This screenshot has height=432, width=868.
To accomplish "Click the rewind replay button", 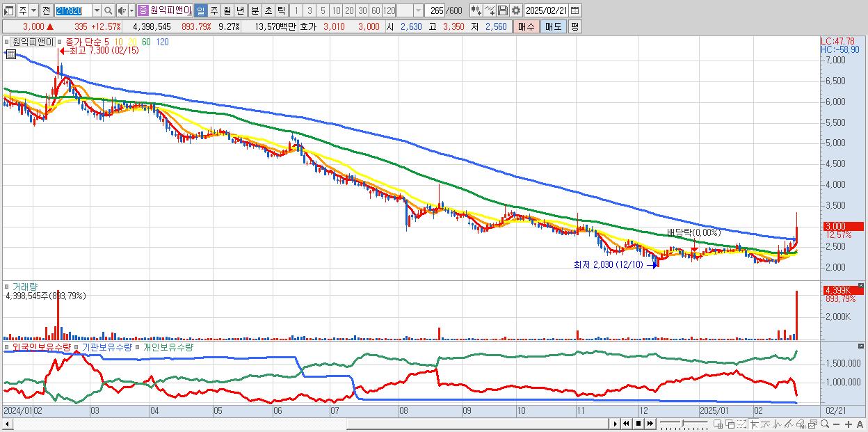I will (x=626, y=424).
